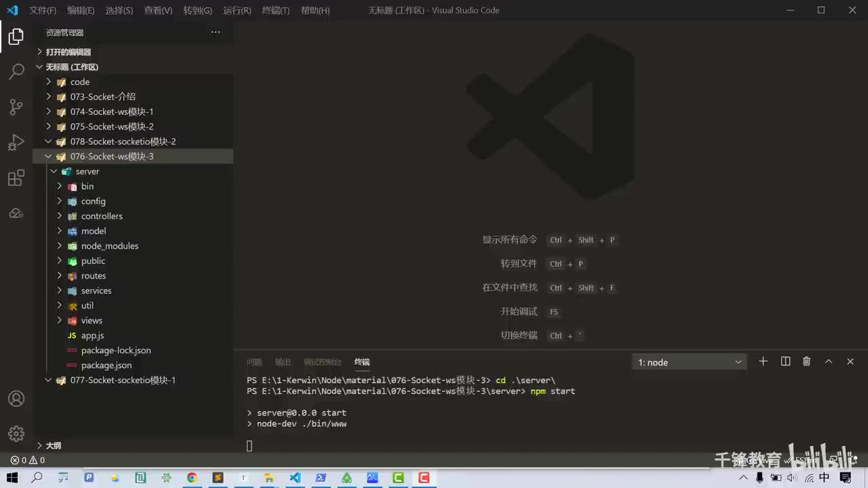Open the Run and Debug view
868x488 pixels.
pos(16,142)
